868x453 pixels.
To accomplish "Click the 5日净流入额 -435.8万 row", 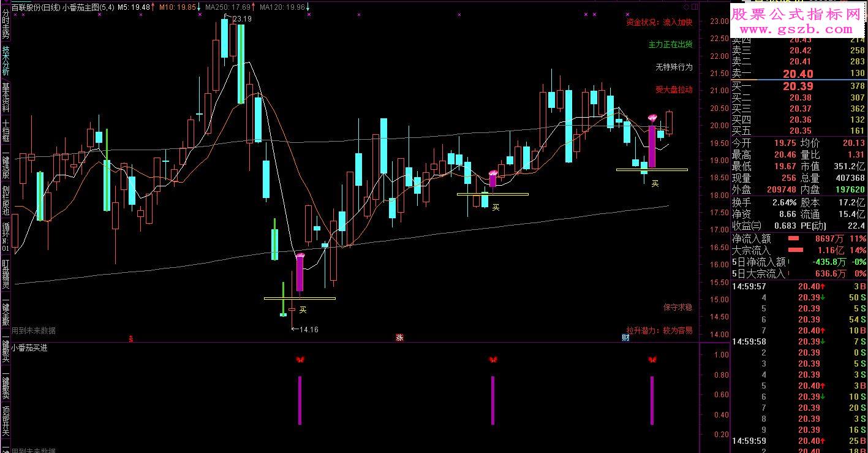I will click(799, 262).
